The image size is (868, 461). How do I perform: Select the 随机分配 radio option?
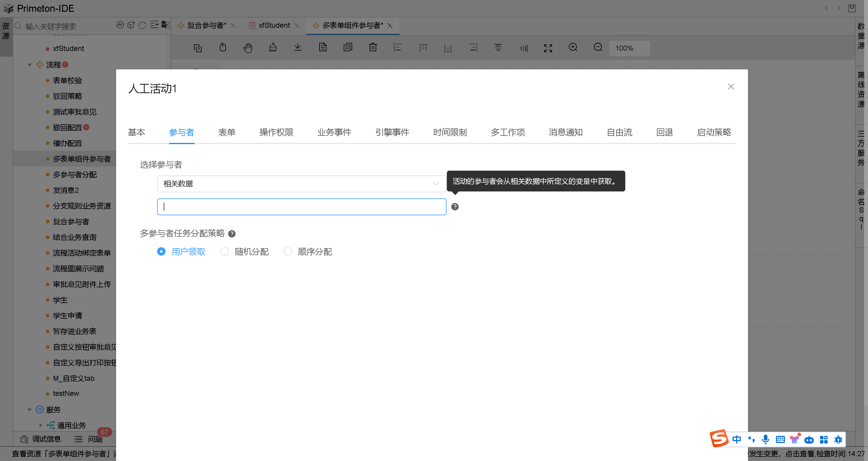tap(225, 252)
